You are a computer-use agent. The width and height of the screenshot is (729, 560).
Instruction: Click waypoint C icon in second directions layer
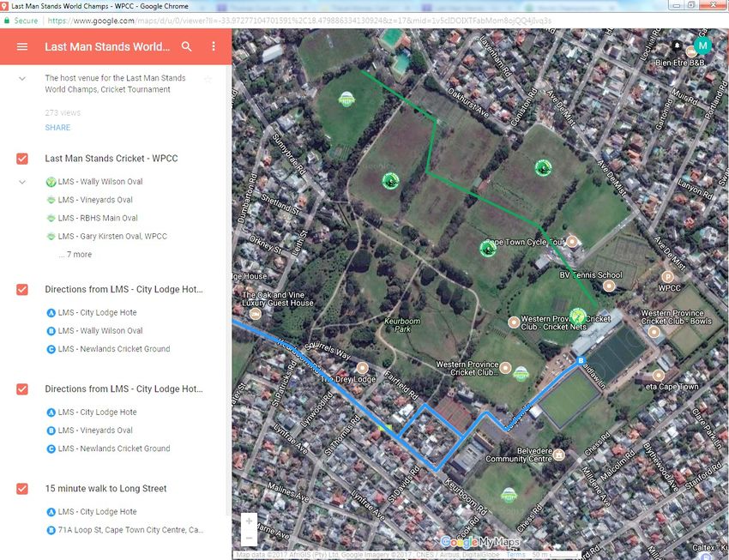tap(51, 449)
